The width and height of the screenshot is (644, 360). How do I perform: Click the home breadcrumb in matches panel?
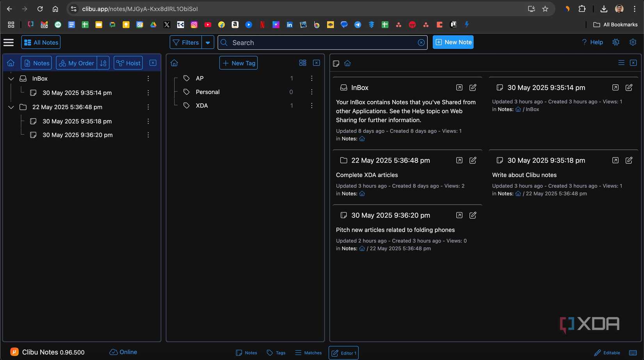347,63
